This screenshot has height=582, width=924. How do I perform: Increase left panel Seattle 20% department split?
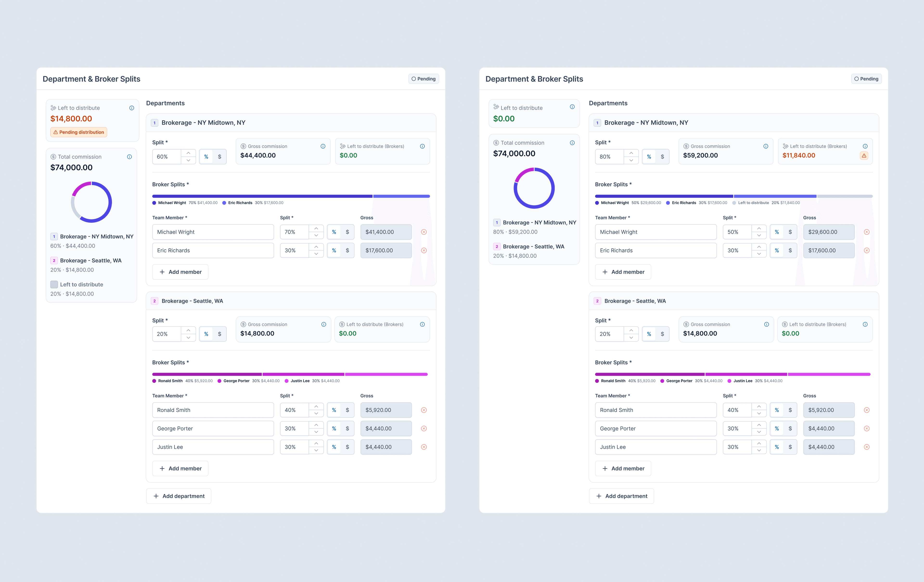(x=188, y=330)
